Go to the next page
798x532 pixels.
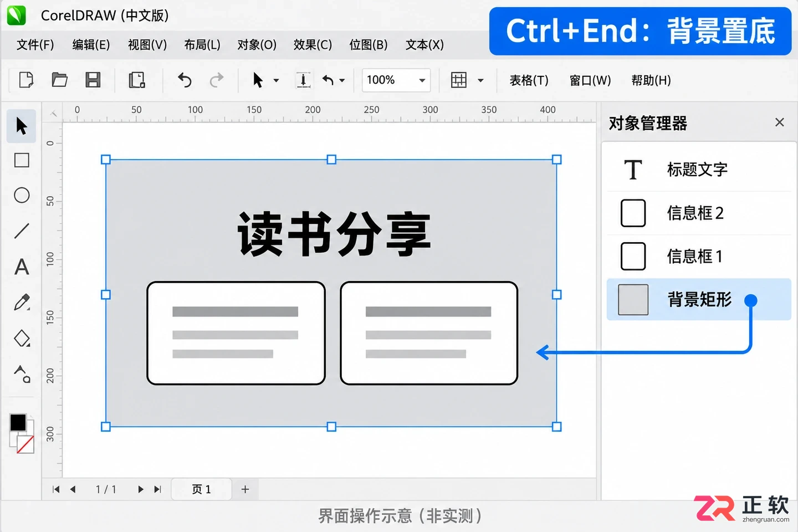coord(140,489)
